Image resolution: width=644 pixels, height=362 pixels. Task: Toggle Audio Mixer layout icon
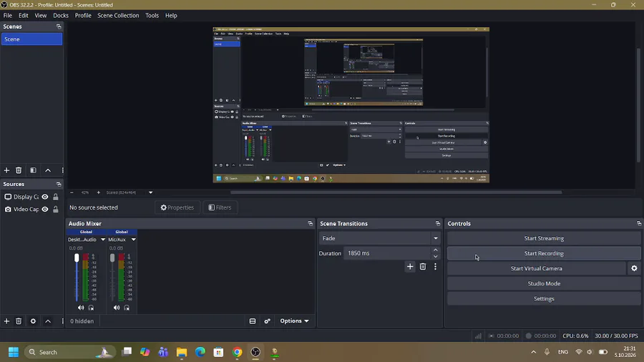pos(253,321)
